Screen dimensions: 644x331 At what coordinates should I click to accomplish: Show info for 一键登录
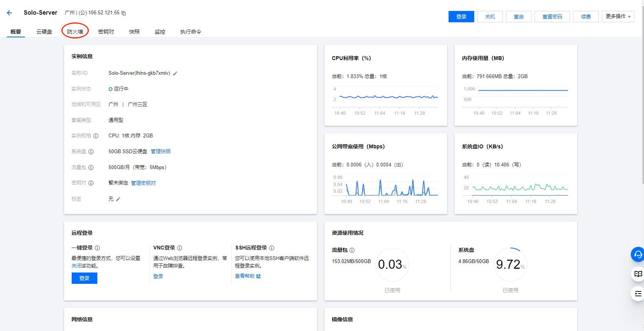tap(97, 248)
